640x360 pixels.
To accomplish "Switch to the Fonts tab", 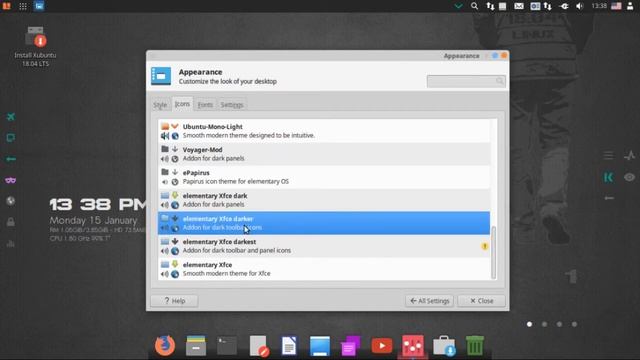I will pyautogui.click(x=205, y=105).
